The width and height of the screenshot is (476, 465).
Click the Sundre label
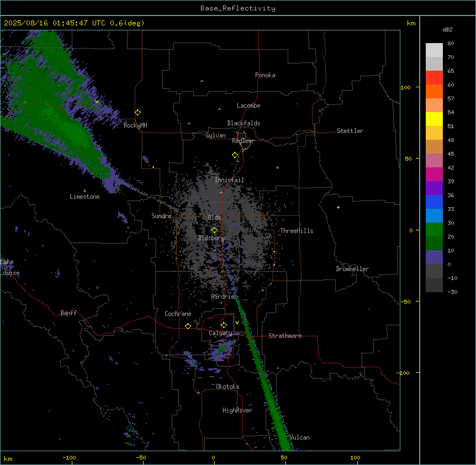pyautogui.click(x=161, y=216)
